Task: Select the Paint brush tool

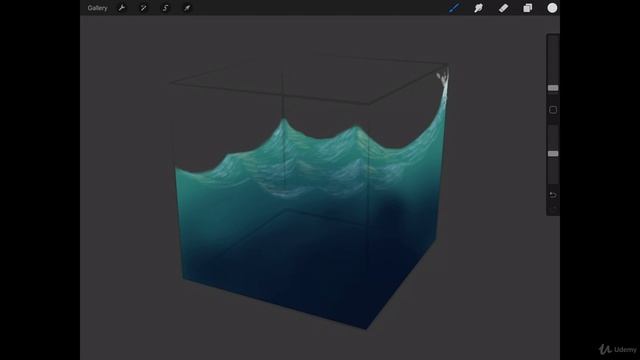Action: (454, 8)
